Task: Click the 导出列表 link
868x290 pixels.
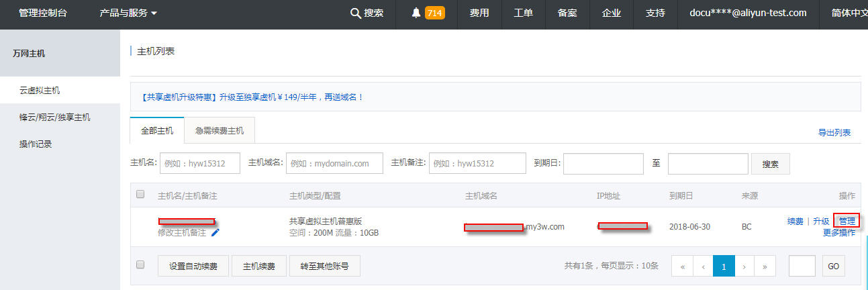Action: pos(834,133)
